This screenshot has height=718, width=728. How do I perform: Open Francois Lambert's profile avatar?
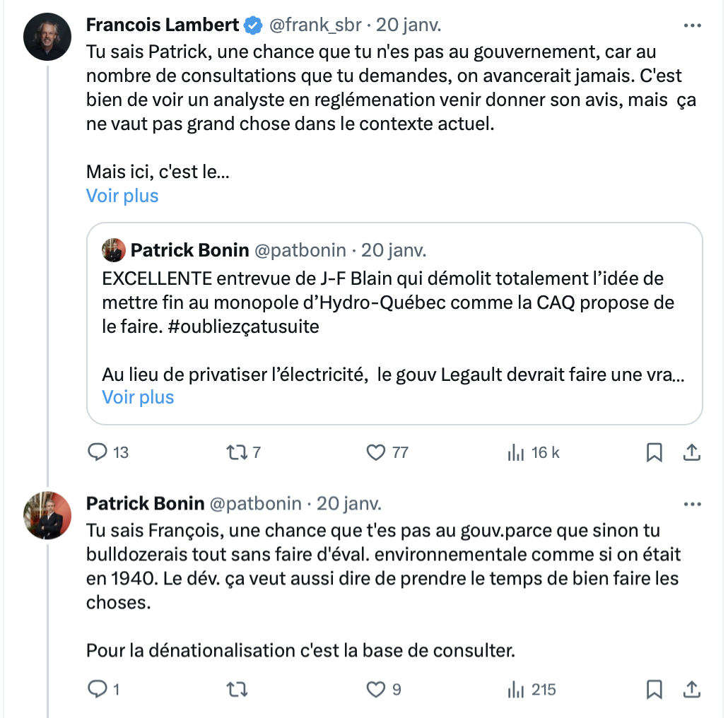(47, 37)
